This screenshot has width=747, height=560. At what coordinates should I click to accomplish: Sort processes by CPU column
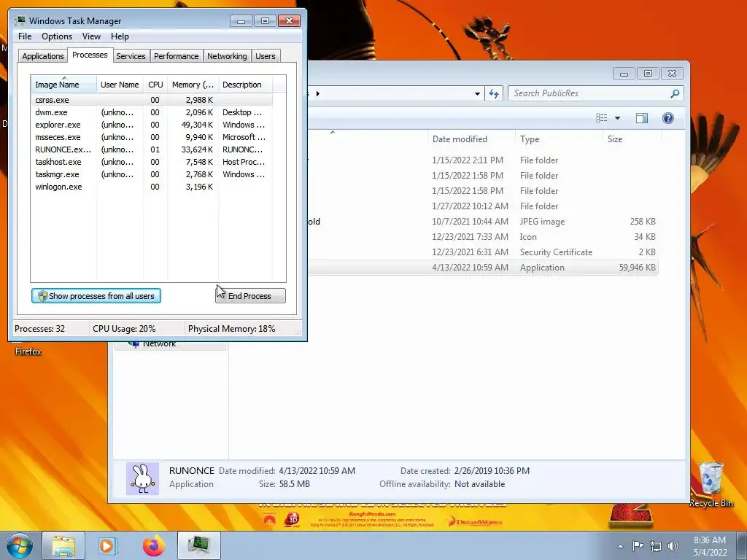pos(155,85)
